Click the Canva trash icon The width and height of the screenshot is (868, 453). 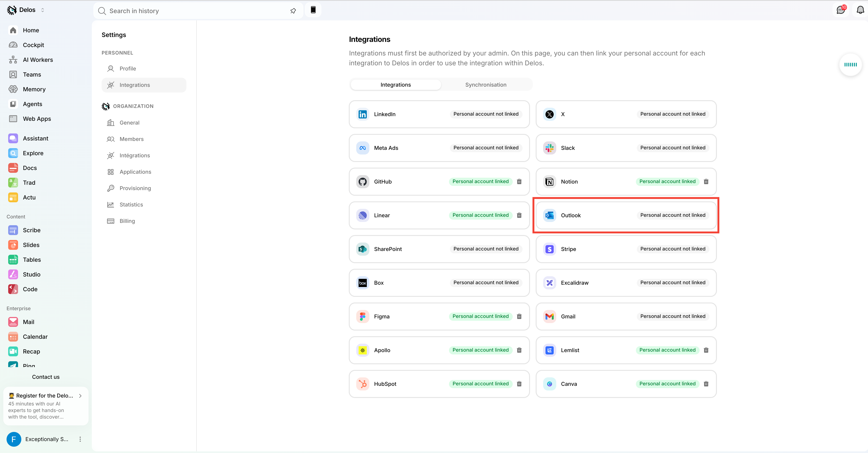point(706,384)
